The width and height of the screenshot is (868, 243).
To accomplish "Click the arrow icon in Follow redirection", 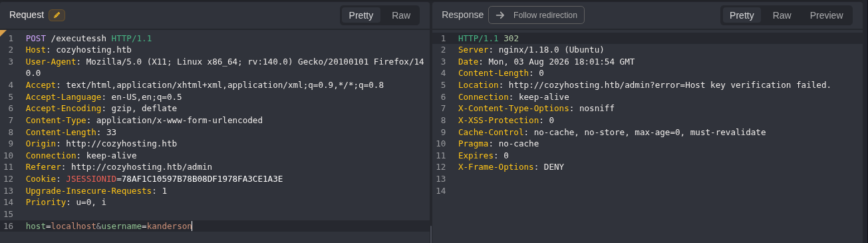I will pos(500,15).
